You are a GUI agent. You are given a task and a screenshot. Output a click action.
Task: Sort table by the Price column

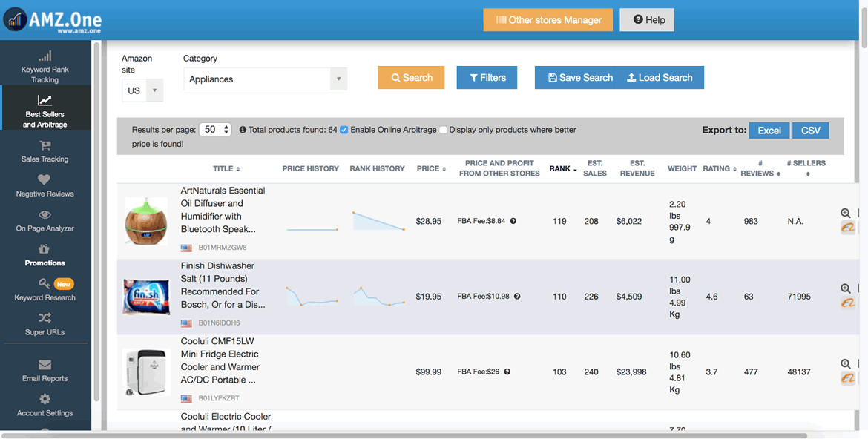coord(431,168)
